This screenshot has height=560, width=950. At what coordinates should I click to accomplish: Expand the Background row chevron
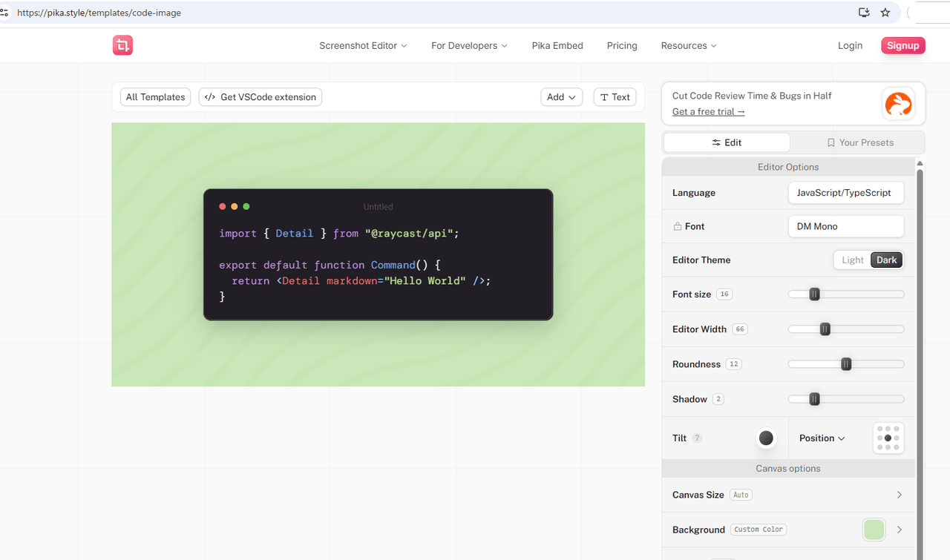pyautogui.click(x=900, y=530)
